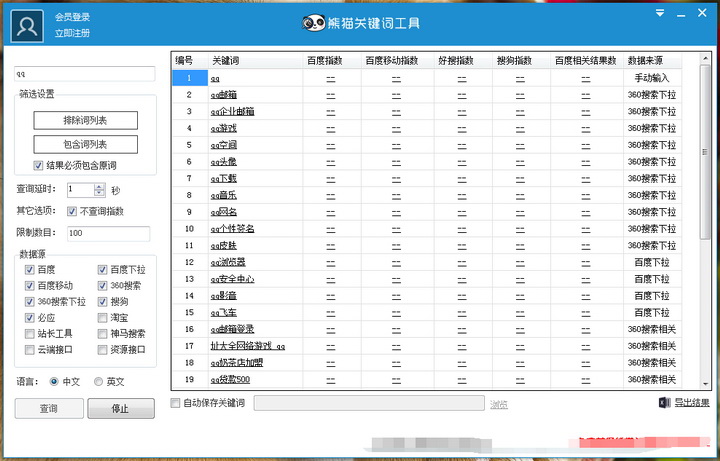Open the title bar dropdown menu arrow
The image size is (720, 461).
(x=660, y=13)
